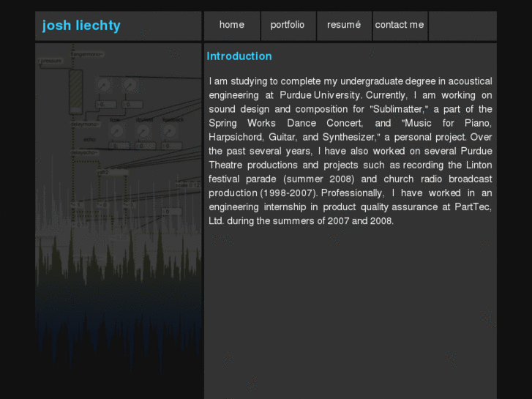Screen dimensions: 532x399
Task: Click the josh liechty site title
Action: [x=81, y=26]
